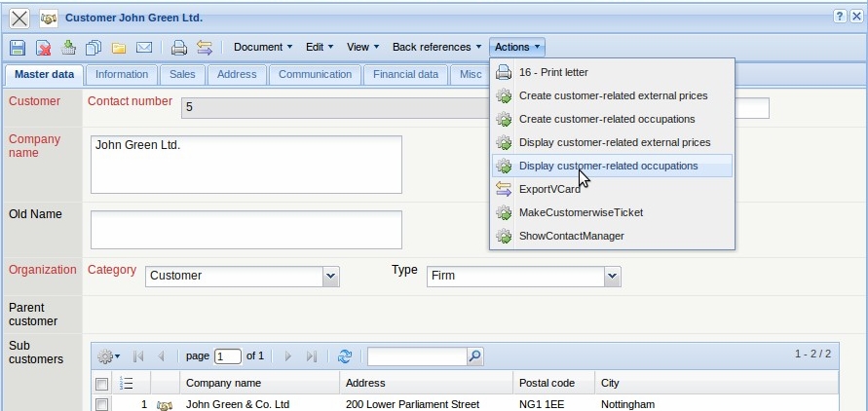Expand the Category dropdown
This screenshot has width=868, height=411.
click(331, 277)
